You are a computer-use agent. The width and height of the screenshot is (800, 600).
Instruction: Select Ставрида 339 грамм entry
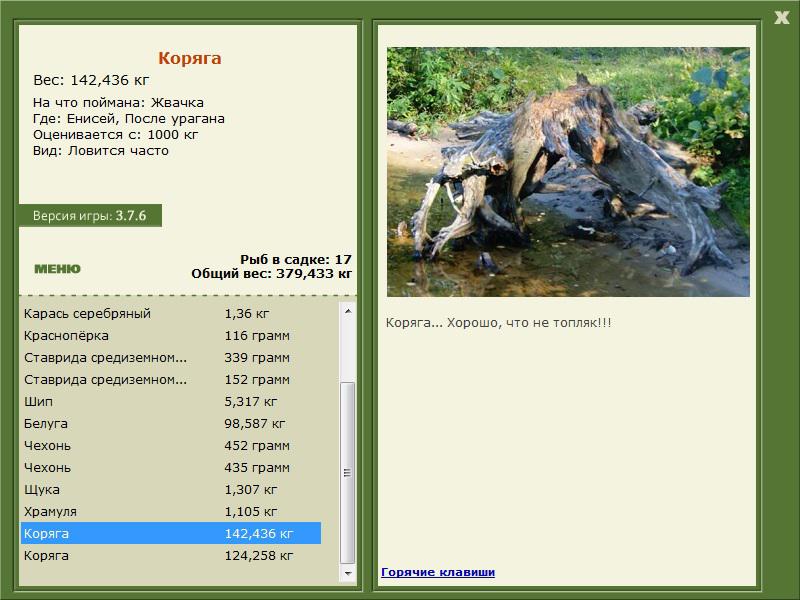[x=171, y=357]
